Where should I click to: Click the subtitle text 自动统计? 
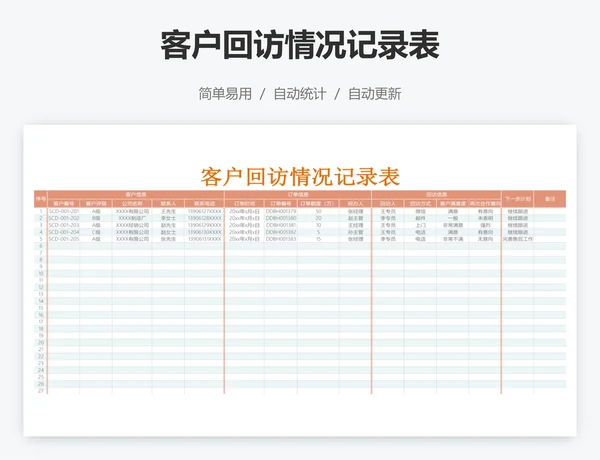tap(300, 94)
